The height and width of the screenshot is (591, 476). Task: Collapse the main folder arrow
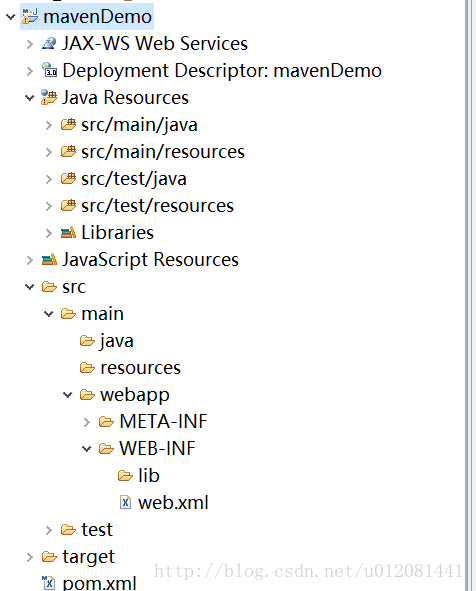coord(49,314)
